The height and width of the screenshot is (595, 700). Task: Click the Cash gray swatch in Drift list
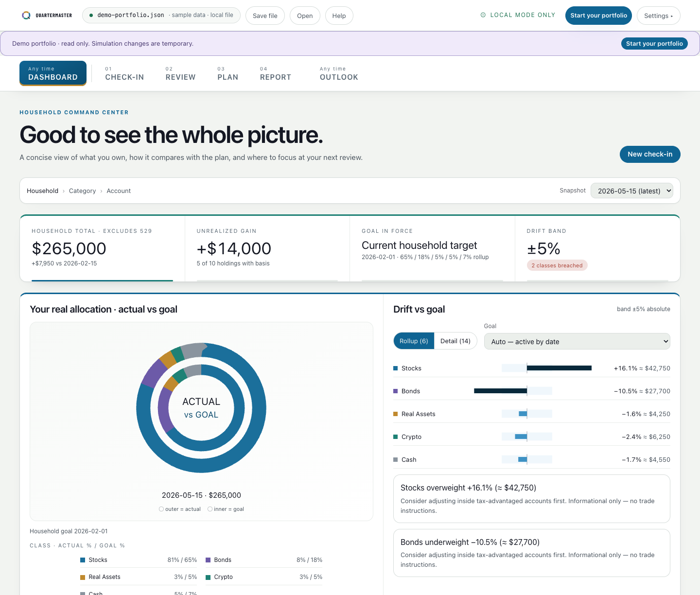[395, 460]
